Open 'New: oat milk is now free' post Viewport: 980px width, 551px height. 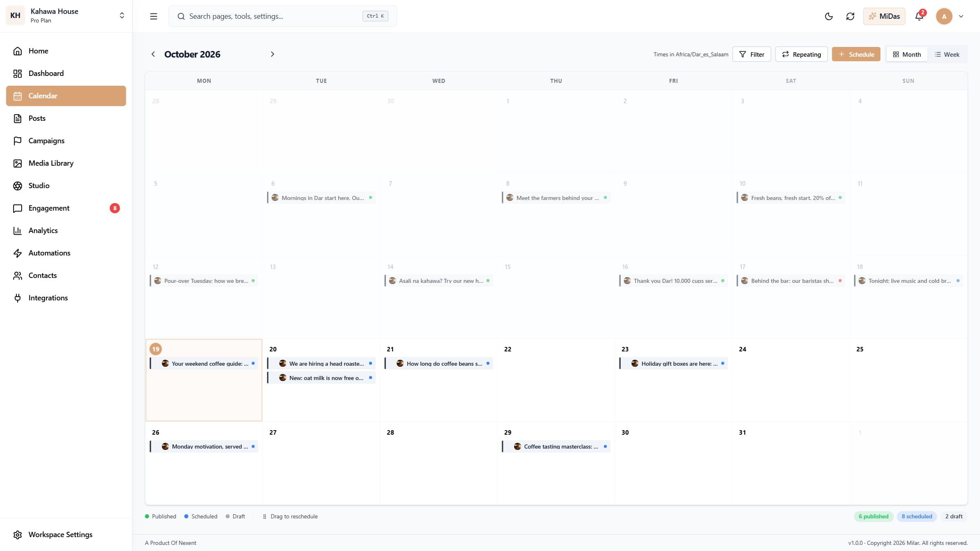321,378
